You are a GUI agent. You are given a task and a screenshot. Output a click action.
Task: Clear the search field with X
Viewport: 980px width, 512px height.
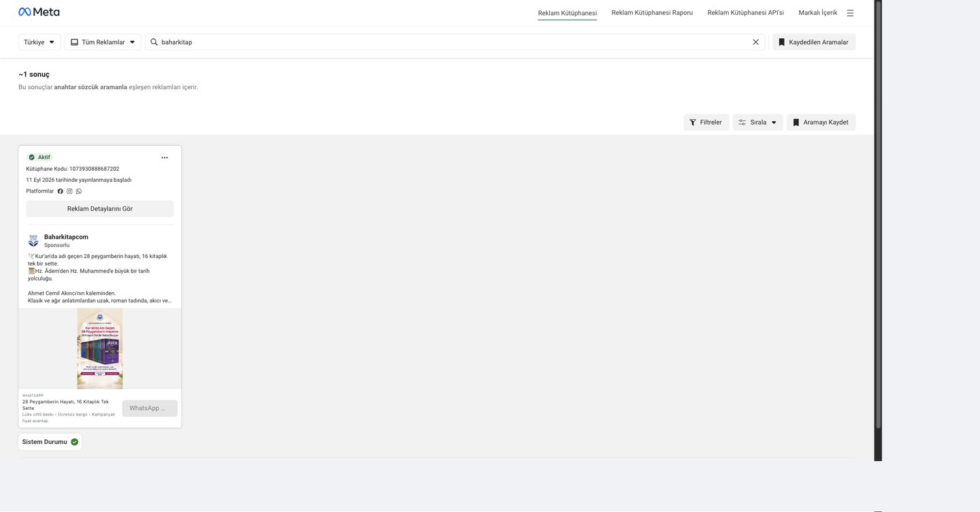[755, 42]
